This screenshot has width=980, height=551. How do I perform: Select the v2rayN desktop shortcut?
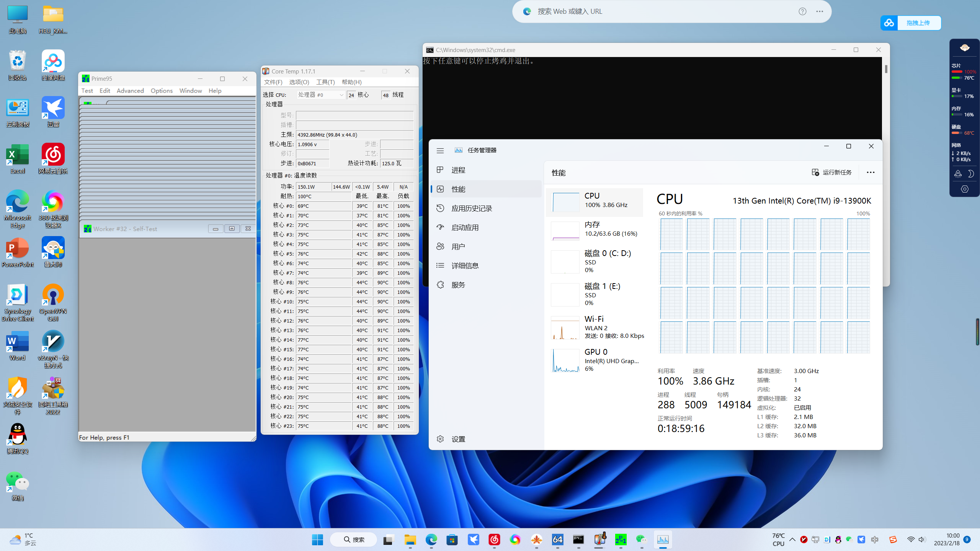[x=53, y=349]
